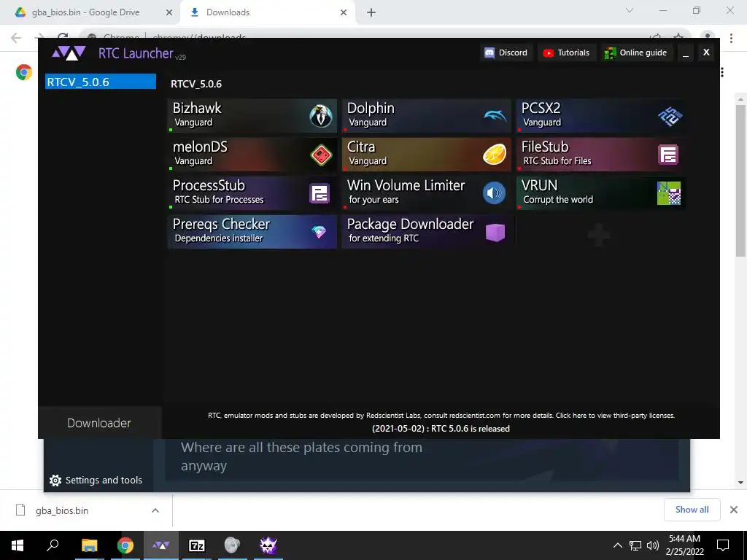Click the Prereqs Checker Dependencies installer tile
The height and width of the screenshot is (560, 747).
[x=252, y=232]
